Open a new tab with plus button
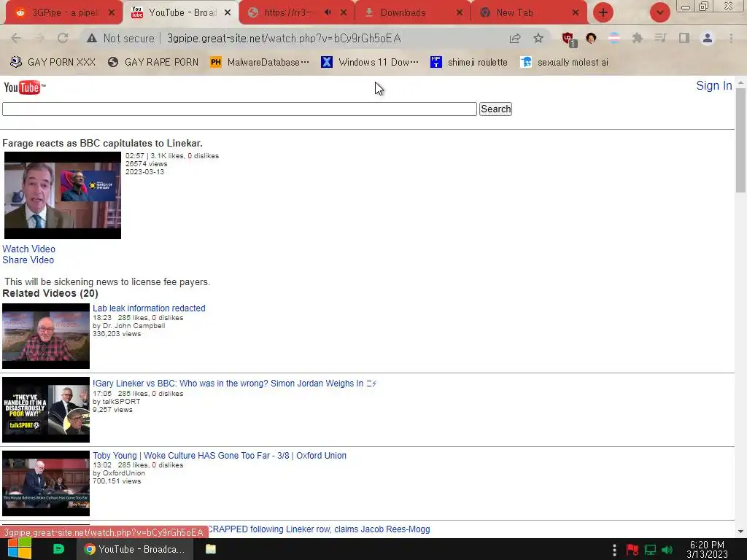 click(603, 13)
